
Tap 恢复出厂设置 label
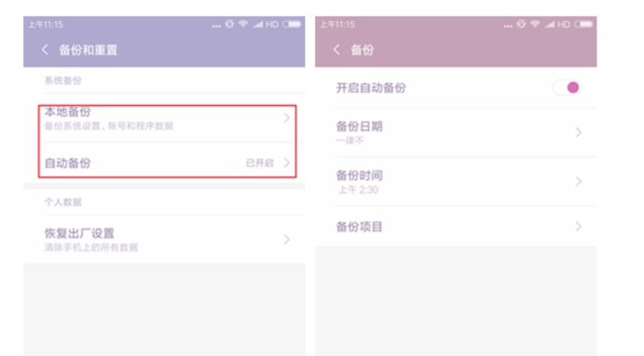pyautogui.click(x=79, y=233)
